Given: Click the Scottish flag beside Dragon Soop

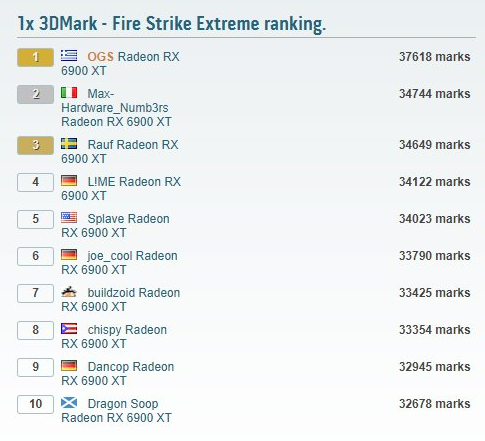Looking at the screenshot, I should click(69, 403).
